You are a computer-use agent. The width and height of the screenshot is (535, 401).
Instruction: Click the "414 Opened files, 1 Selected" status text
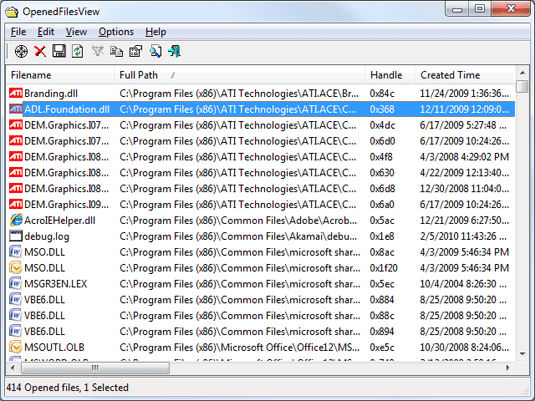click(68, 388)
